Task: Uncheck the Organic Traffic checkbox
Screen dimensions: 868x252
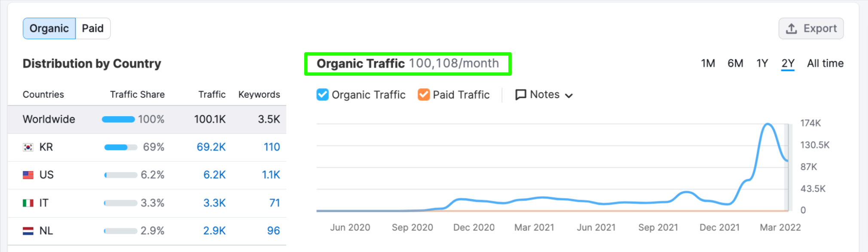Action: pyautogui.click(x=322, y=94)
